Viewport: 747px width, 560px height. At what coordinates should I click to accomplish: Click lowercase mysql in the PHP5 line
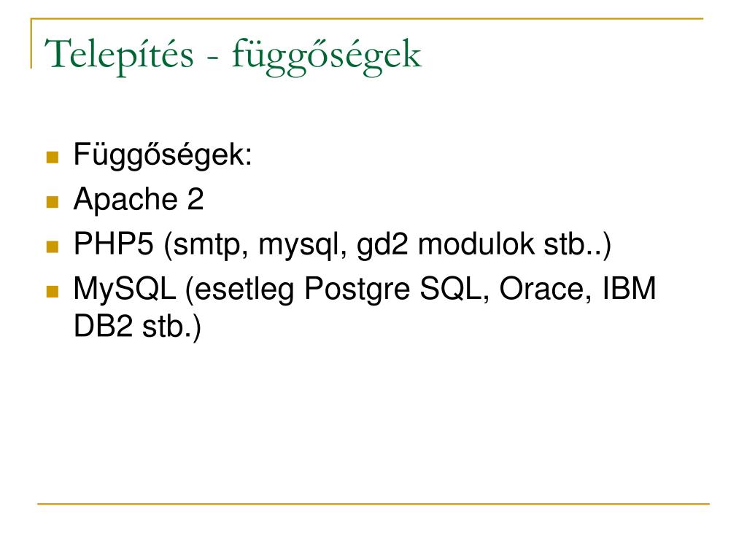[298, 246]
